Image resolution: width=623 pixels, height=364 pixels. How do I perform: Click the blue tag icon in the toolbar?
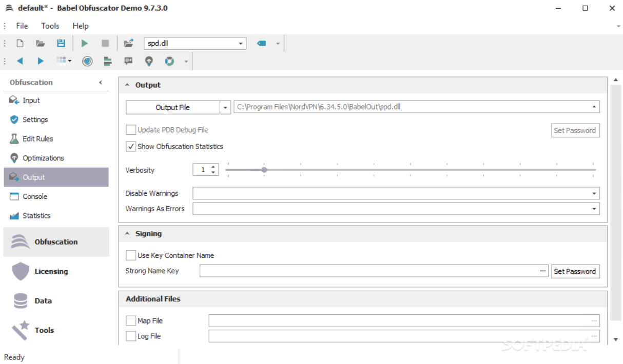pos(262,44)
